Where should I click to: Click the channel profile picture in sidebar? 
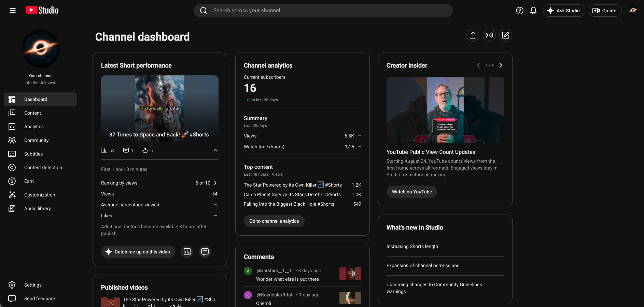click(x=41, y=49)
